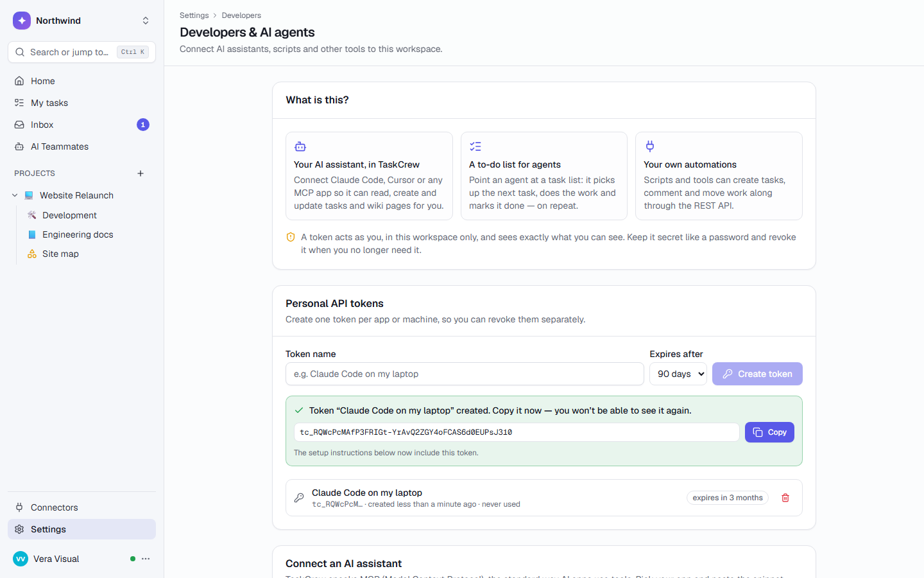The height and width of the screenshot is (578, 924).
Task: Click the Engineering docs book icon
Action: point(32,234)
